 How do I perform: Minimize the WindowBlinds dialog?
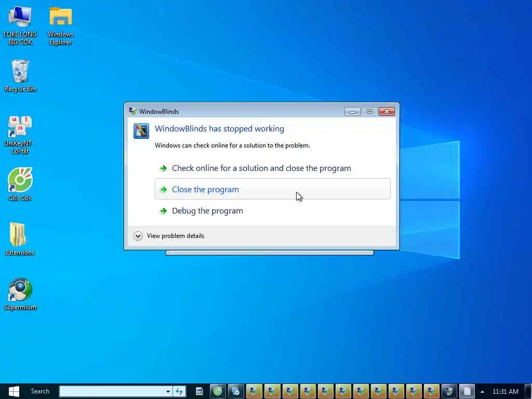click(x=352, y=111)
